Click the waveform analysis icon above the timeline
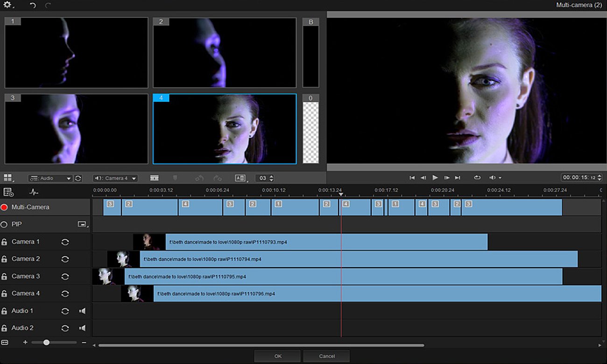 coord(34,192)
